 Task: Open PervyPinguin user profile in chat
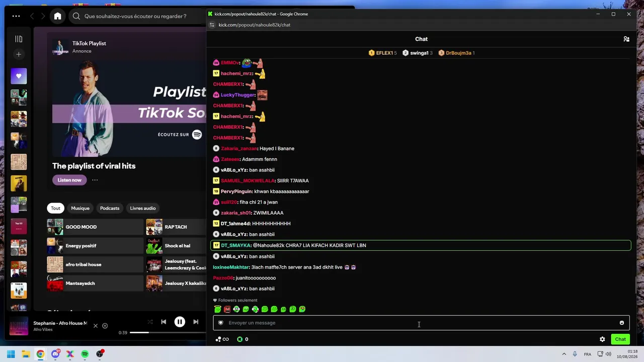coord(236,192)
